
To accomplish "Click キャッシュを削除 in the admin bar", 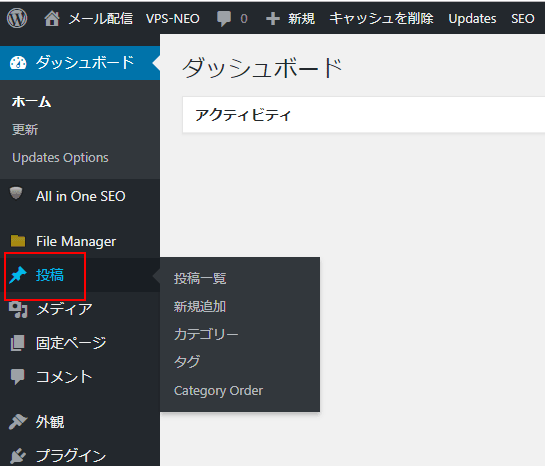I will (382, 18).
